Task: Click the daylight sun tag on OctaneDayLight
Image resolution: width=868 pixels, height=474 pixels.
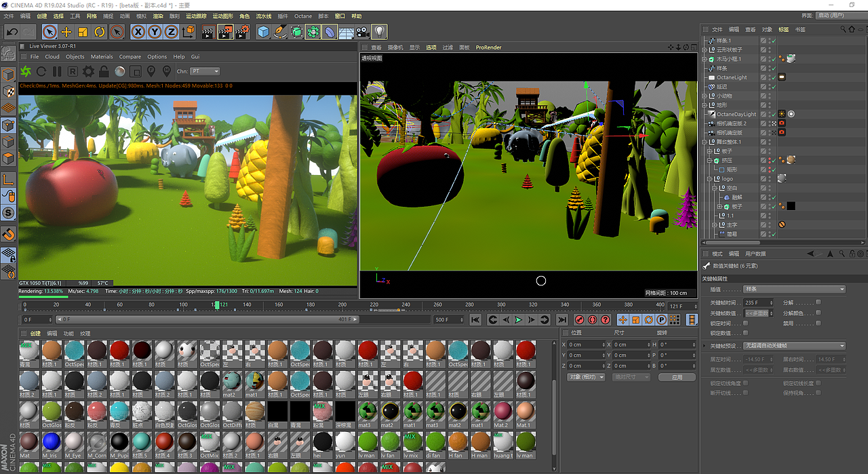Action: [x=781, y=115]
